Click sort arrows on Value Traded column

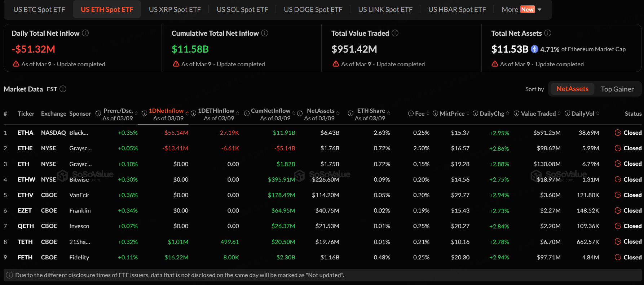click(x=559, y=113)
